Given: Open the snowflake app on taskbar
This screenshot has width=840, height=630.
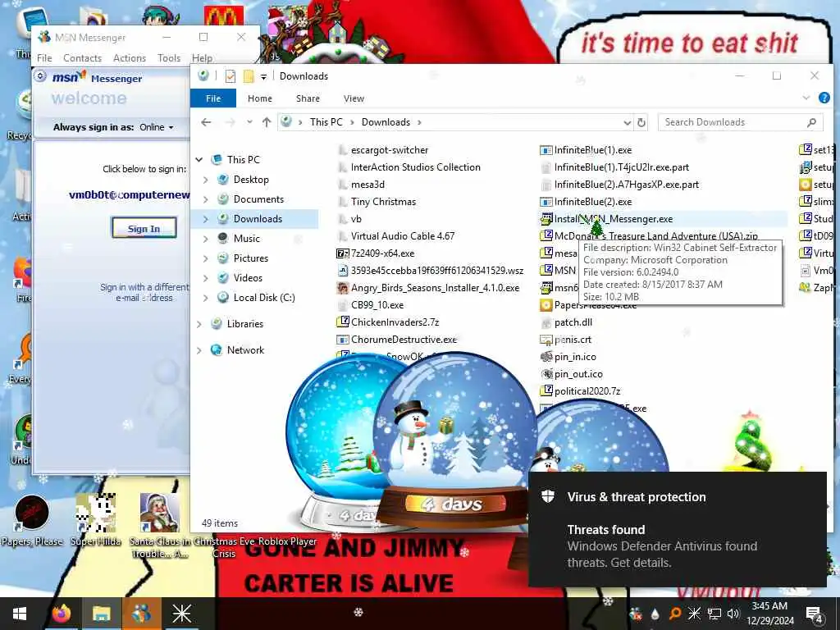Looking at the screenshot, I should (181, 614).
